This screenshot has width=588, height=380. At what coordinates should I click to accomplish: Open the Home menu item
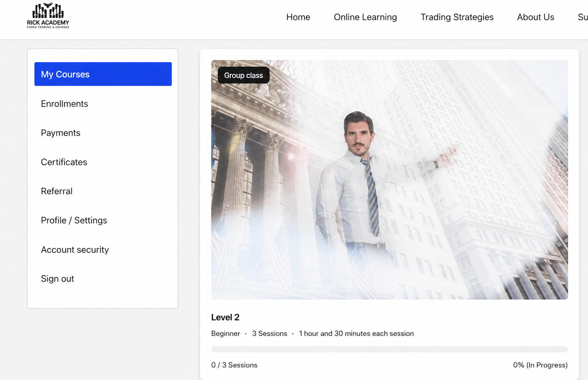tap(298, 17)
